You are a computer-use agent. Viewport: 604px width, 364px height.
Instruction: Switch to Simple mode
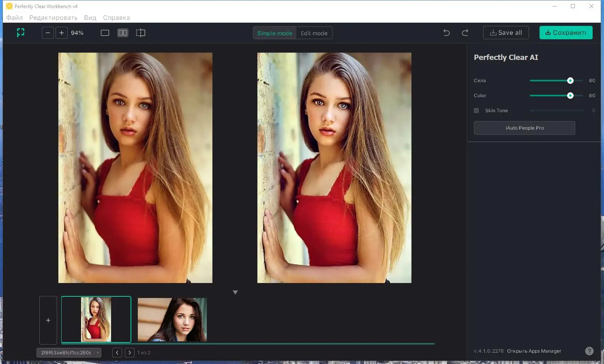point(274,33)
